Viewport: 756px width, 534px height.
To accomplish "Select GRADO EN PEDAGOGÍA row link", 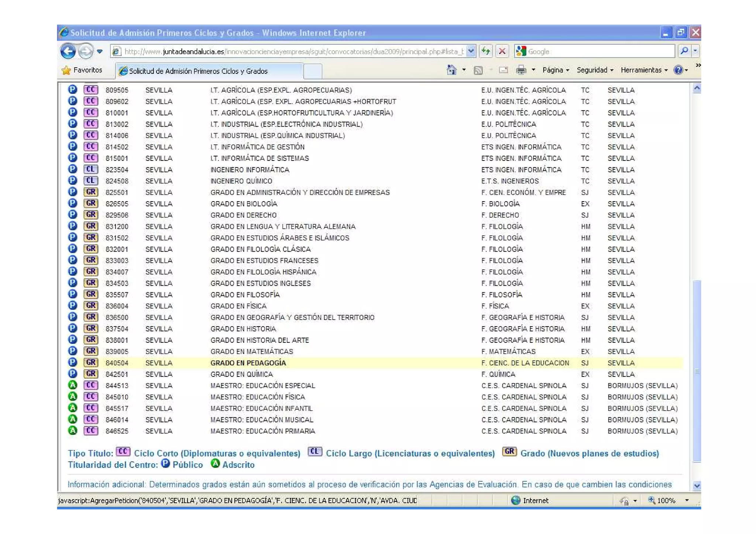I will (x=248, y=363).
